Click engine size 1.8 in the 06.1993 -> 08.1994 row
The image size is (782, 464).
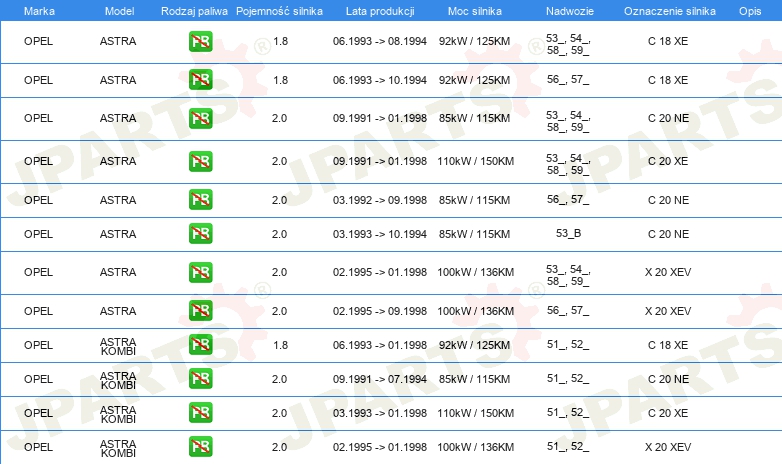[x=280, y=41]
